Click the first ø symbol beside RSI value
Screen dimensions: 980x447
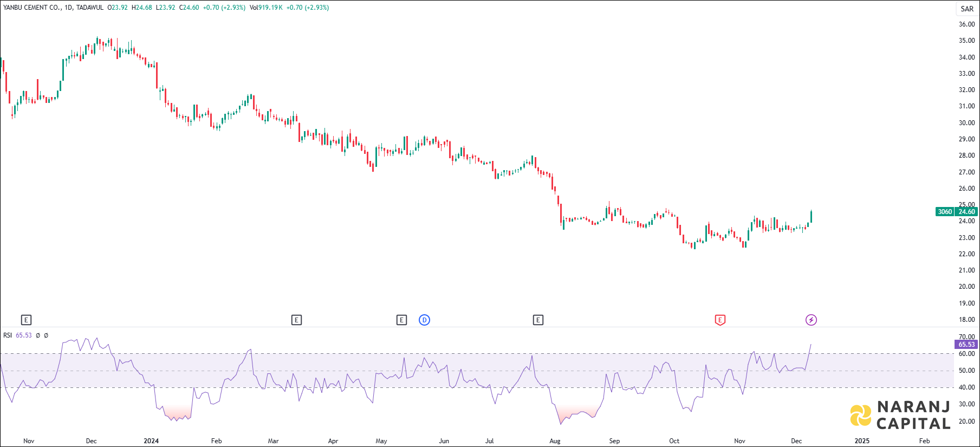(x=38, y=335)
